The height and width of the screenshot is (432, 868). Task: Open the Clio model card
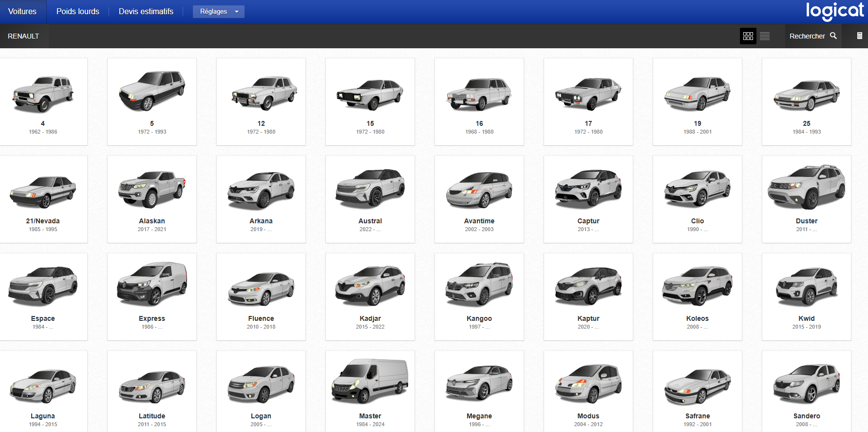pyautogui.click(x=698, y=199)
